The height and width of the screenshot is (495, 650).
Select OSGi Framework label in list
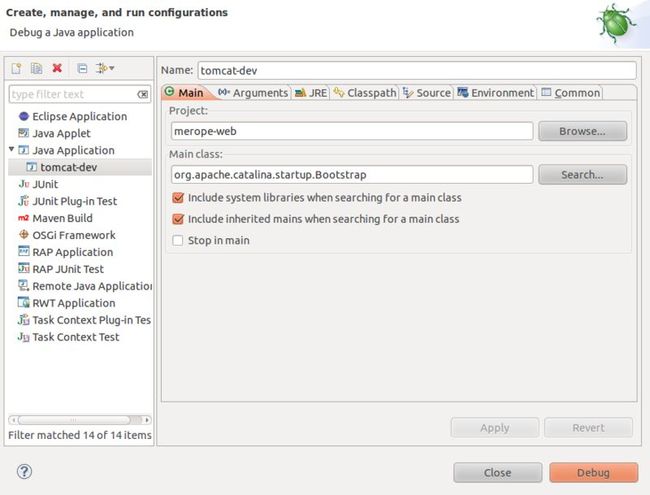74,235
